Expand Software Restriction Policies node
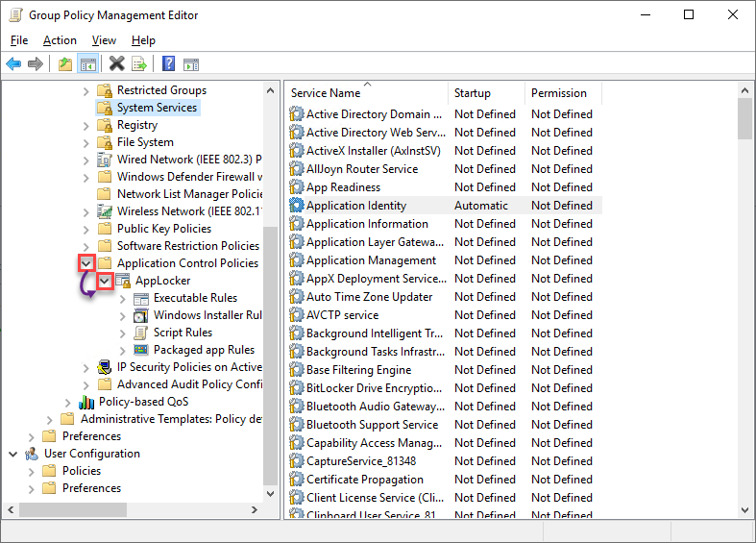Image resolution: width=756 pixels, height=543 pixels. coord(85,247)
